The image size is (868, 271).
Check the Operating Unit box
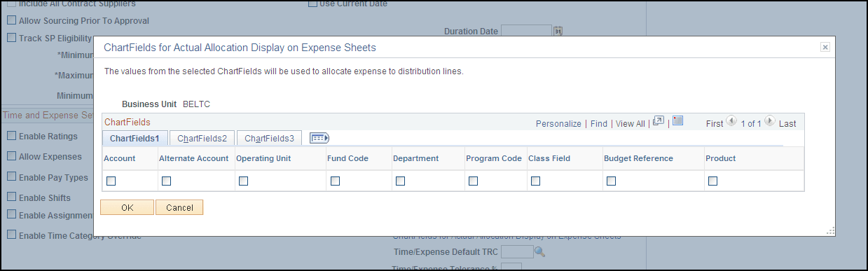click(x=243, y=181)
